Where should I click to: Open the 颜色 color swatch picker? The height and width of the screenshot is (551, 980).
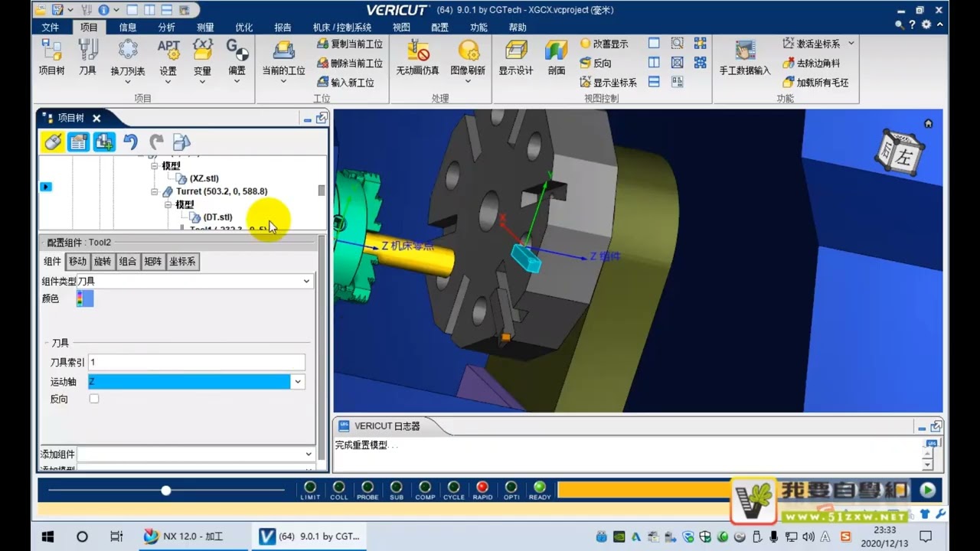click(x=85, y=299)
